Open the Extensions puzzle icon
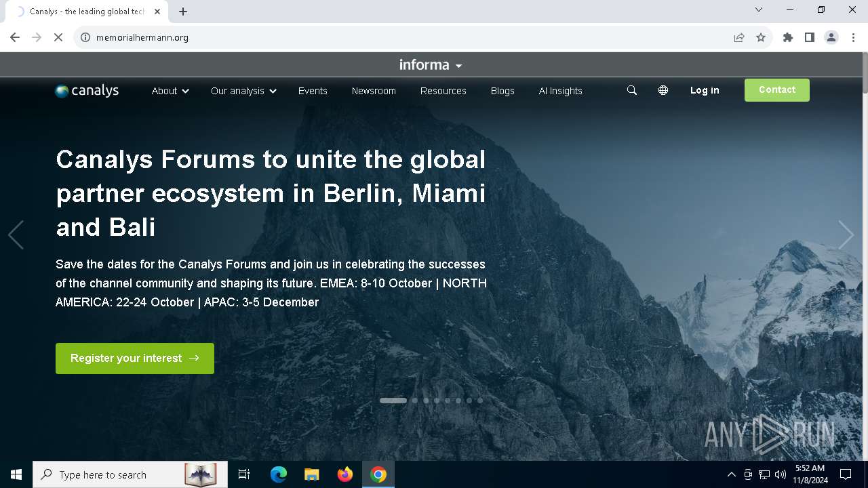This screenshot has width=868, height=488. click(x=788, y=37)
